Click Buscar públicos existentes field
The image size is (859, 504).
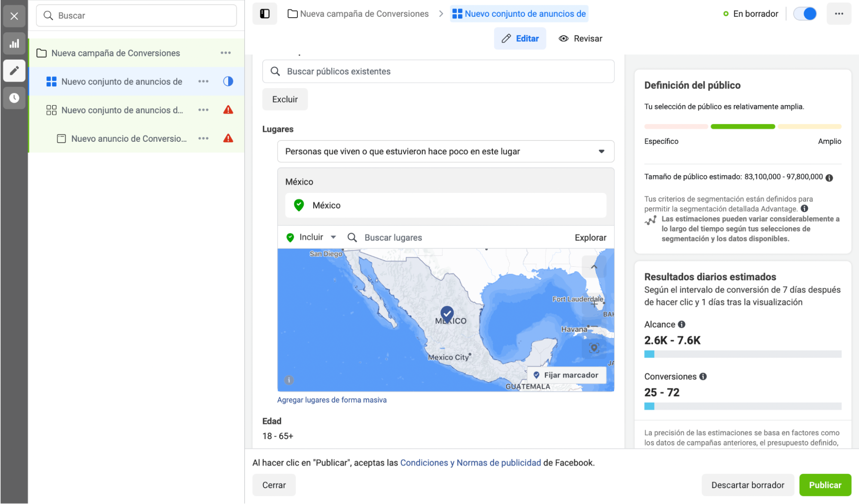(438, 71)
